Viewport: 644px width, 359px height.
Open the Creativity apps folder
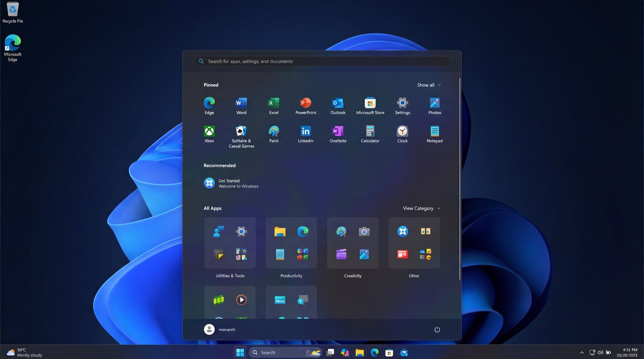coord(352,243)
